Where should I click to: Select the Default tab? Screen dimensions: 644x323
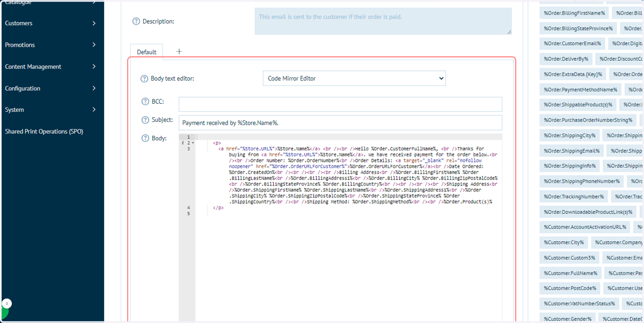coord(147,52)
